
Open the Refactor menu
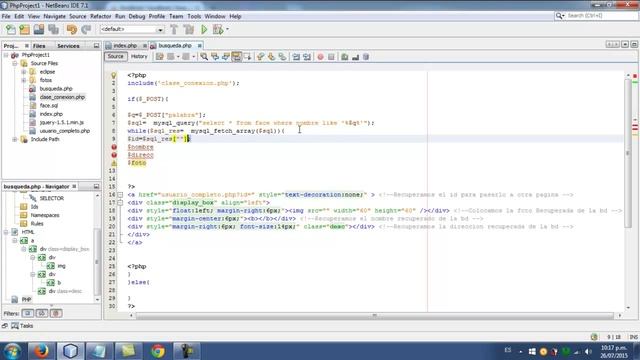tap(100, 16)
